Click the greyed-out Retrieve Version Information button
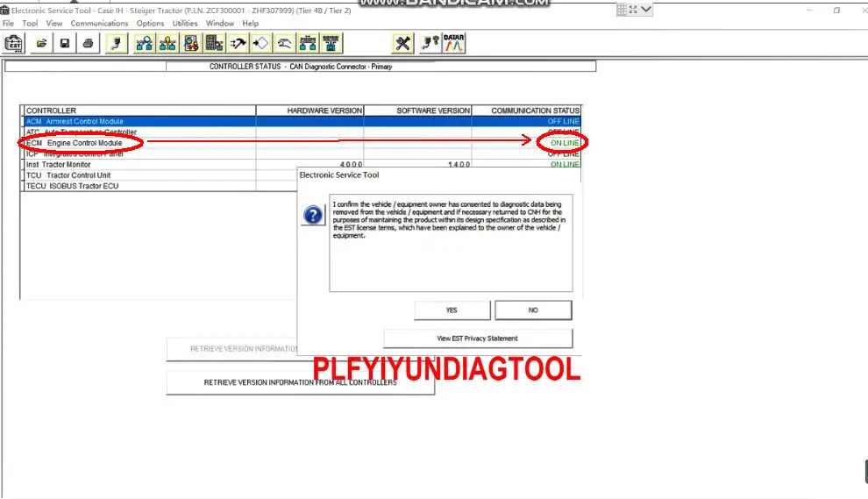Screen dimensions: 868x499 (x=232, y=349)
